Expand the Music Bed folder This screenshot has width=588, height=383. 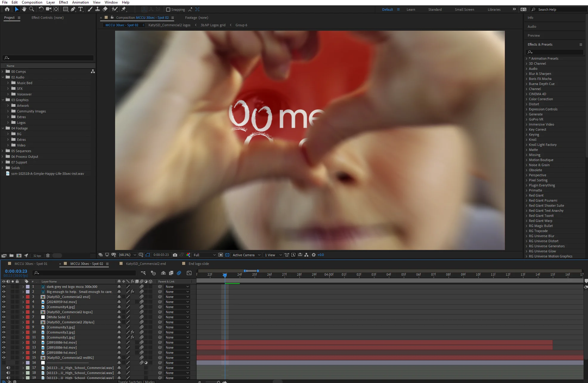pyautogui.click(x=8, y=83)
